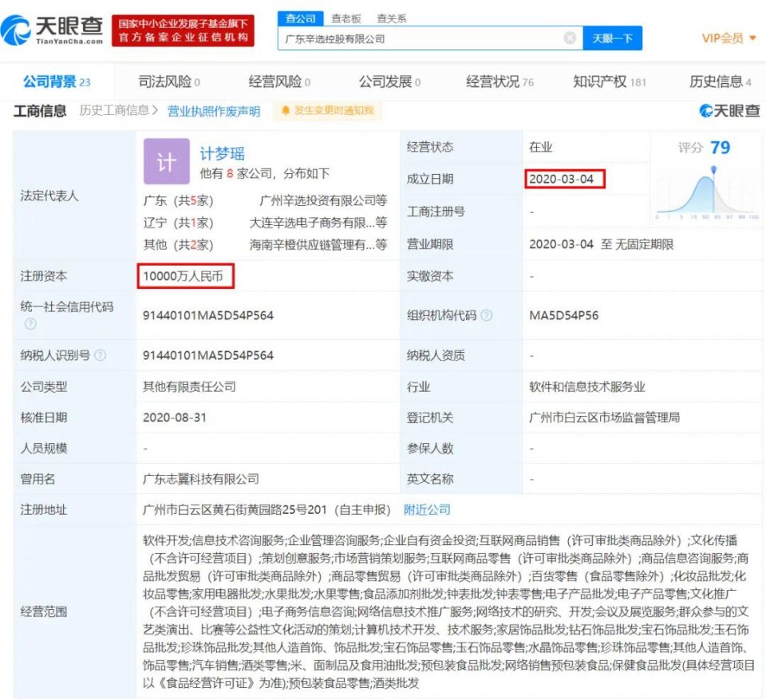Open the 公司发展 tab

tap(390, 81)
